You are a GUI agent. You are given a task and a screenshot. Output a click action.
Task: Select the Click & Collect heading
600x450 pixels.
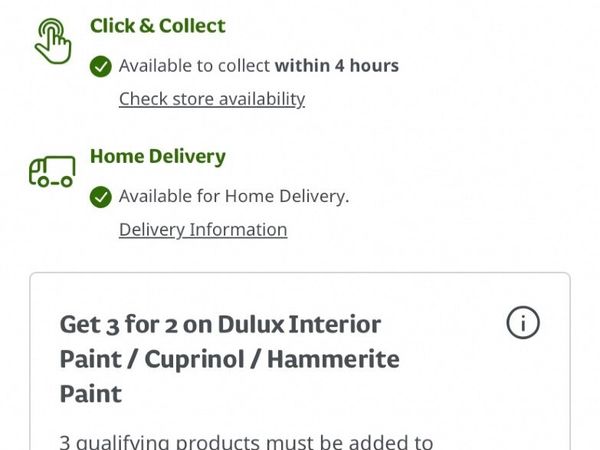tap(158, 26)
